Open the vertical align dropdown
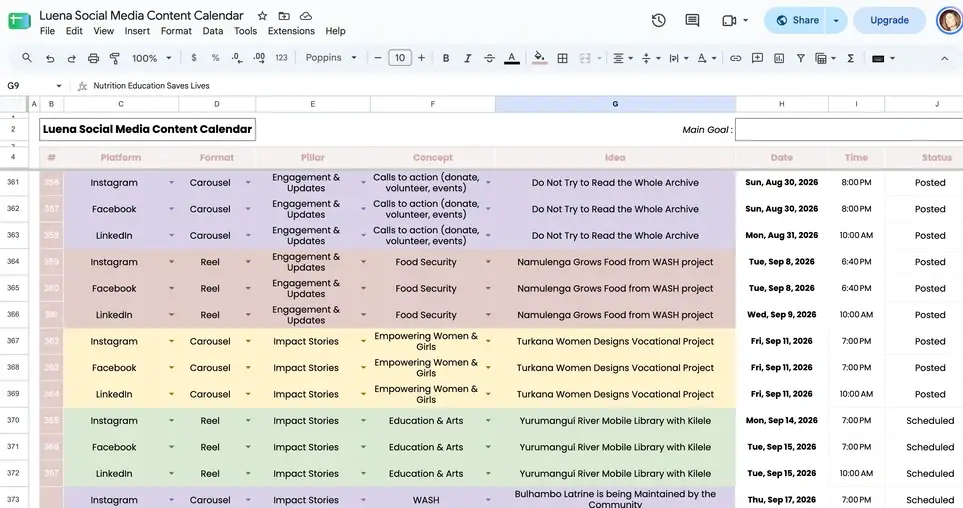The height and width of the screenshot is (508, 963). click(x=651, y=58)
